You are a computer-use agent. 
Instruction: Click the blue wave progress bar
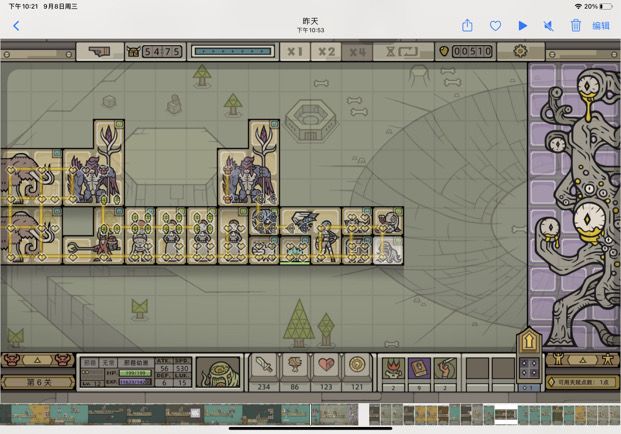coord(233,51)
